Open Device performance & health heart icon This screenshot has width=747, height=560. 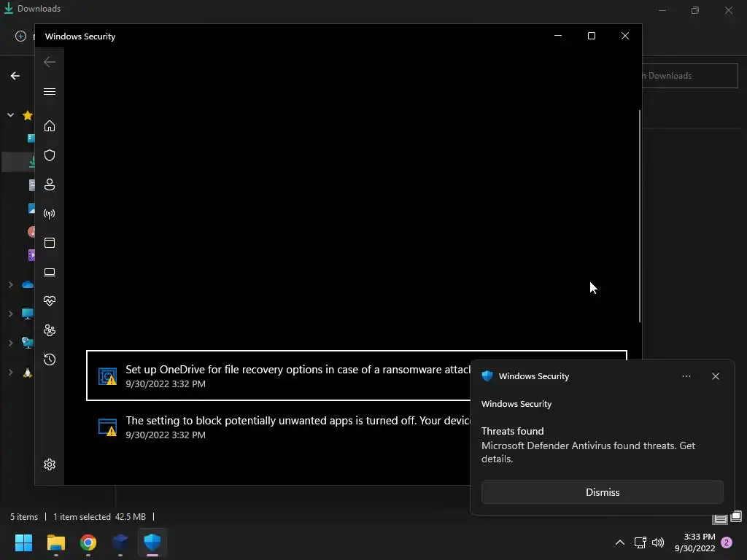tap(50, 301)
